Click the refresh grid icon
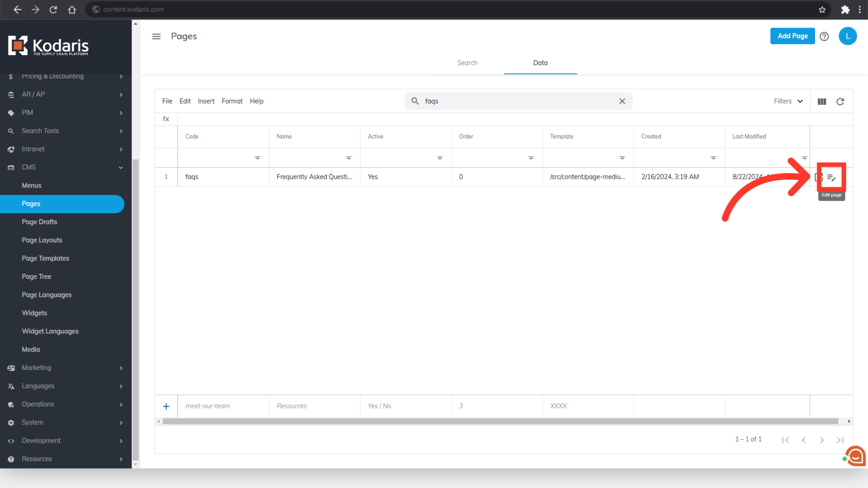868x488 pixels. coord(840,102)
